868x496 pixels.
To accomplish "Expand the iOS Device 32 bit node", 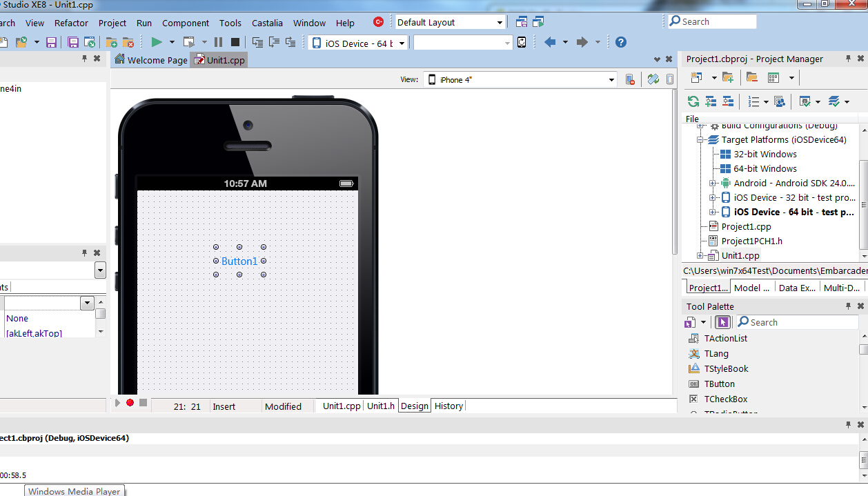I will coord(712,197).
